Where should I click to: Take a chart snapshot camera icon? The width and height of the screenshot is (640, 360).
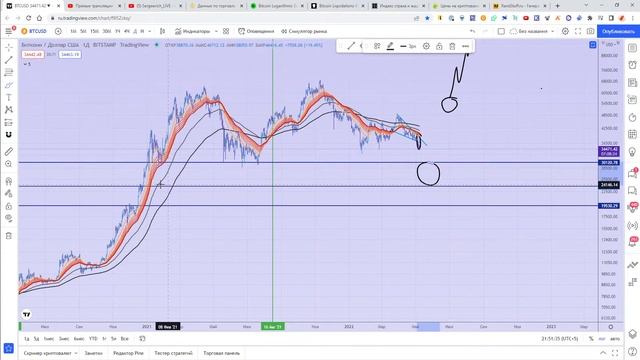coord(591,31)
